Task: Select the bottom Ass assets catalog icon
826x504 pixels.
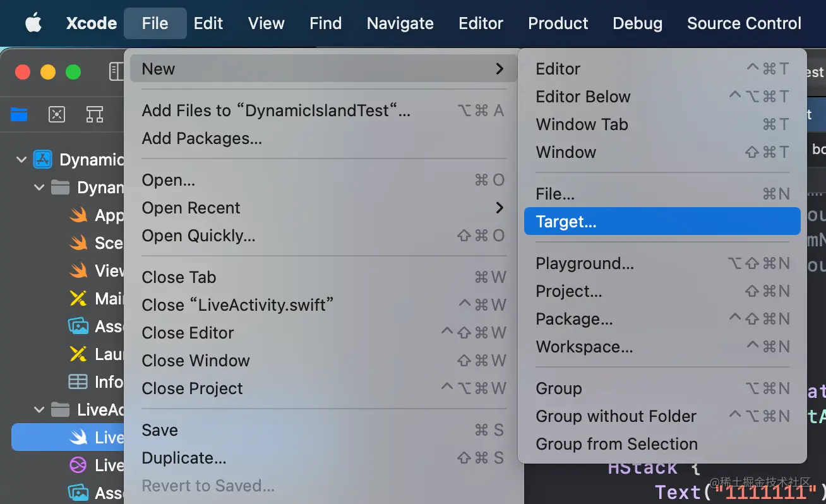Action: [x=78, y=493]
